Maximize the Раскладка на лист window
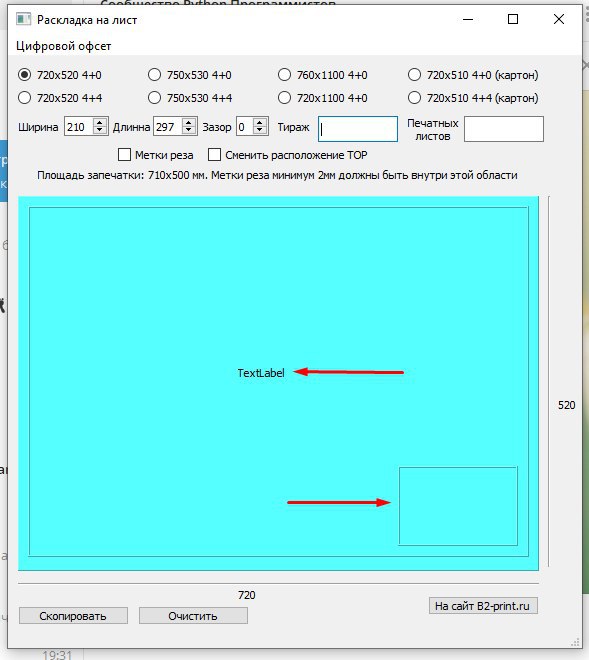Image resolution: width=589 pixels, height=660 pixels. pos(513,19)
